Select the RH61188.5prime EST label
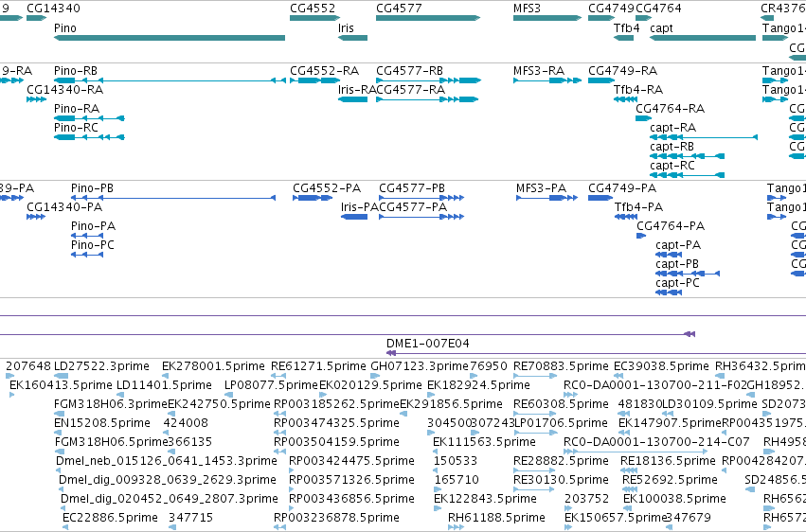Image resolution: width=806 pixels, height=532 pixels. click(x=496, y=517)
